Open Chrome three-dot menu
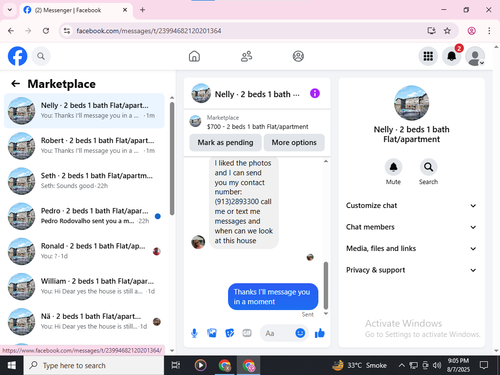This screenshot has height=375, width=500. [489, 31]
